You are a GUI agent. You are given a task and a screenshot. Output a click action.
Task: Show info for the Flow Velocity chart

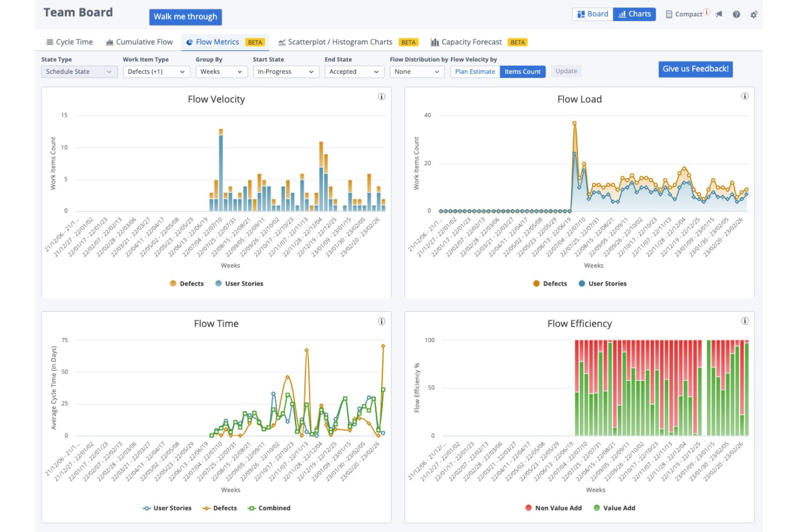[382, 97]
